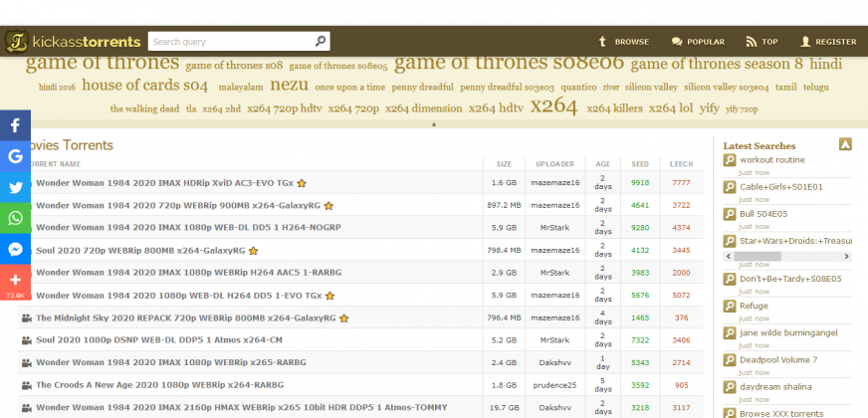Share page via Messenger sidebar icon
Screen dimensions: 868x418
(x=16, y=249)
